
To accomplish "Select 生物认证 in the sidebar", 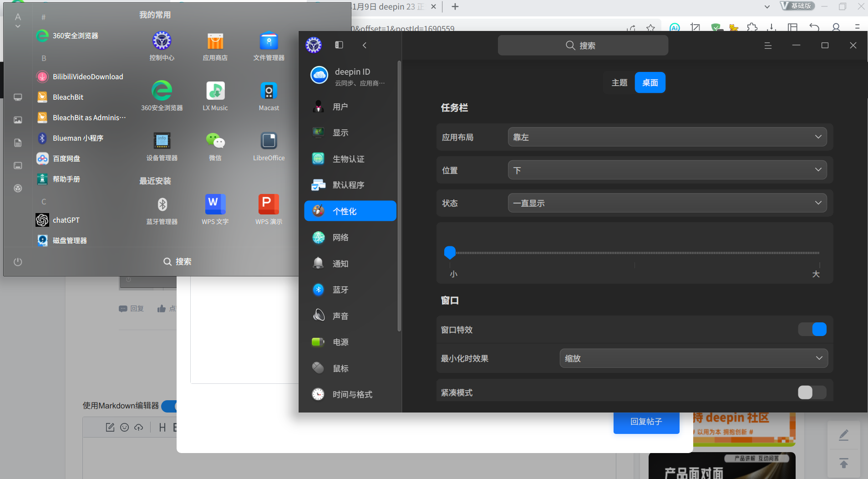I will (x=350, y=159).
